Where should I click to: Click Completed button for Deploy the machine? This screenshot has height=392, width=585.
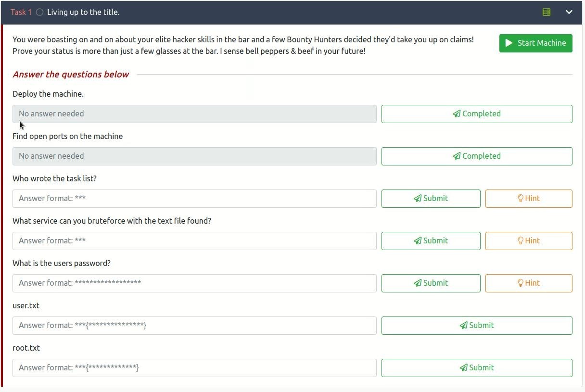476,114
